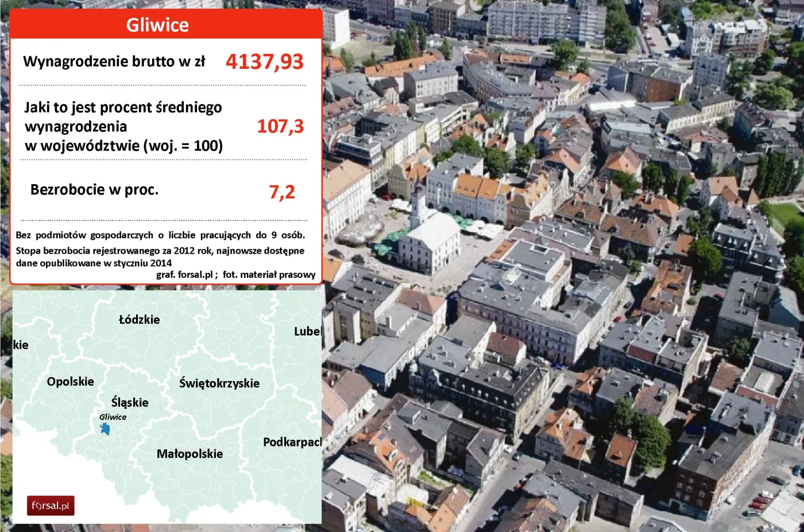Click the 107,3 percentage value

[x=280, y=126]
